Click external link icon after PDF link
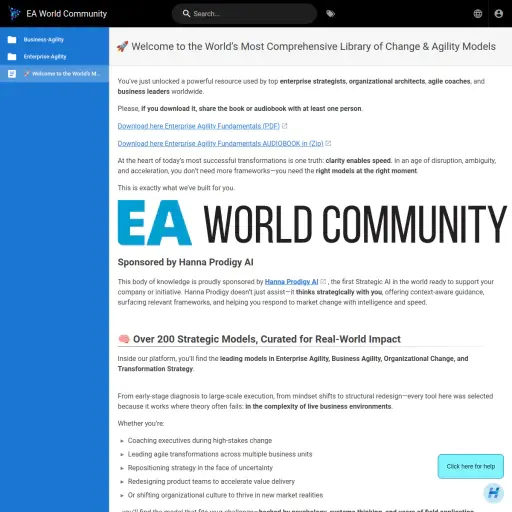 [x=284, y=126]
